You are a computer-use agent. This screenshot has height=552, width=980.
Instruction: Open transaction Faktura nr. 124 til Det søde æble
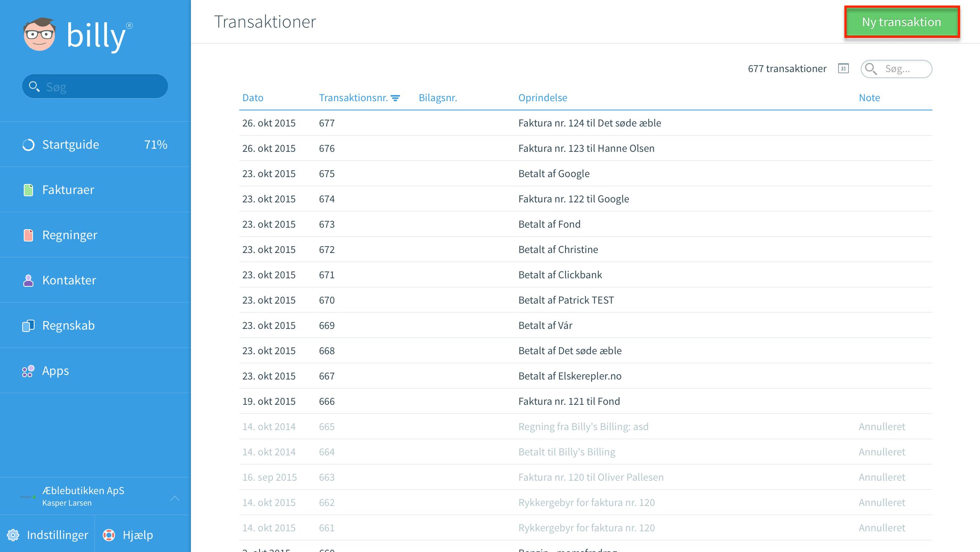tap(586, 123)
